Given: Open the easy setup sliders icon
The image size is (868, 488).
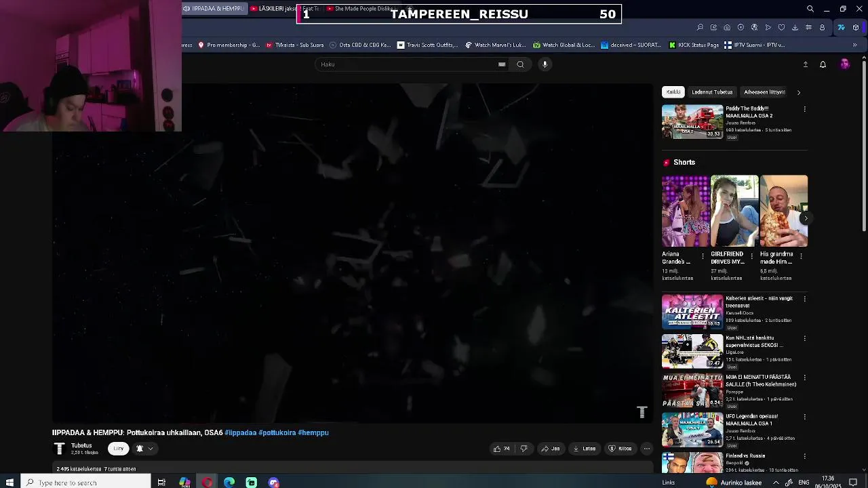Looking at the screenshot, I should 808,28.
